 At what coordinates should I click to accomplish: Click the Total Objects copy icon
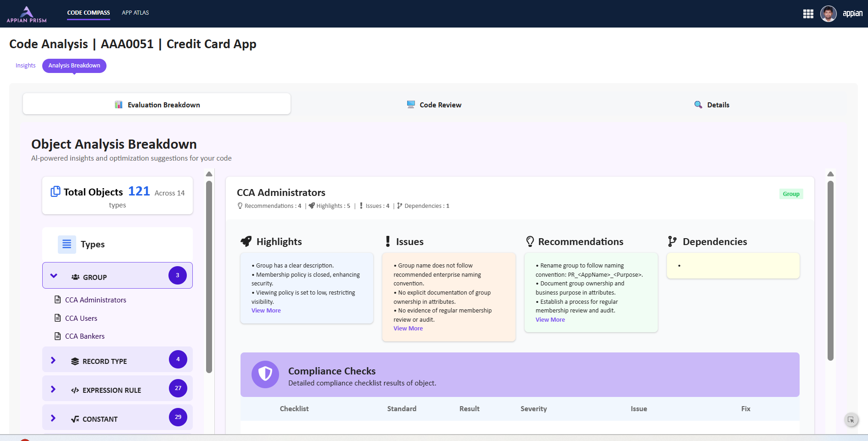pyautogui.click(x=56, y=191)
